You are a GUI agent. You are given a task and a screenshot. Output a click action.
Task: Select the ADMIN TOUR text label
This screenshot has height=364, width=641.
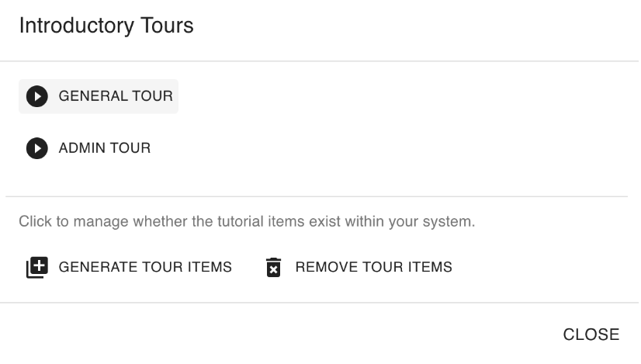(105, 147)
